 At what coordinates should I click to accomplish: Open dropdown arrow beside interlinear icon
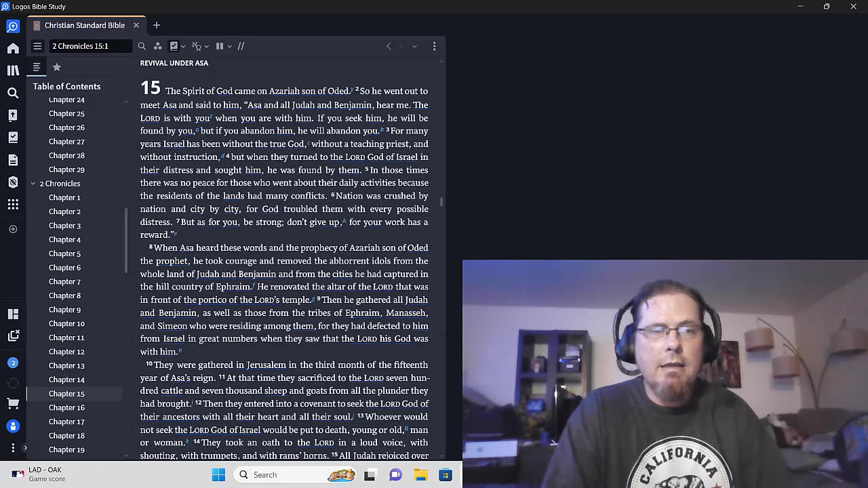click(x=207, y=47)
